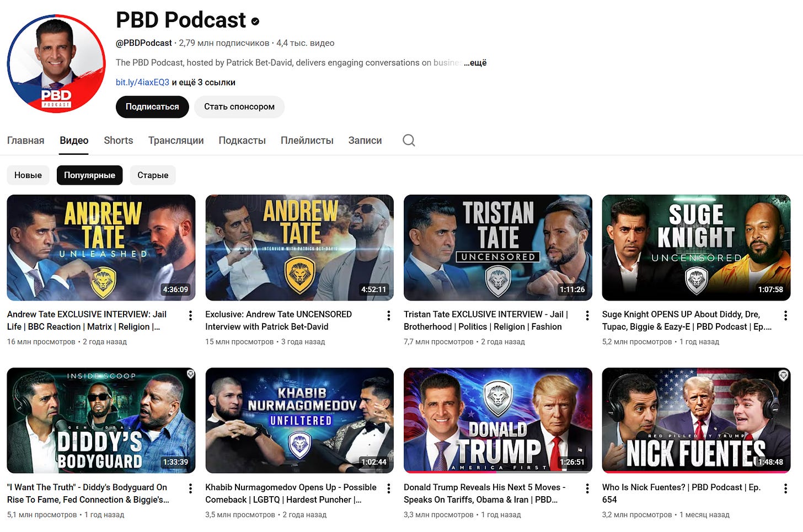Click title 'Exclusive: Andrew Tate UNCENSORED Interview'
The image size is (803, 532).
tap(279, 320)
